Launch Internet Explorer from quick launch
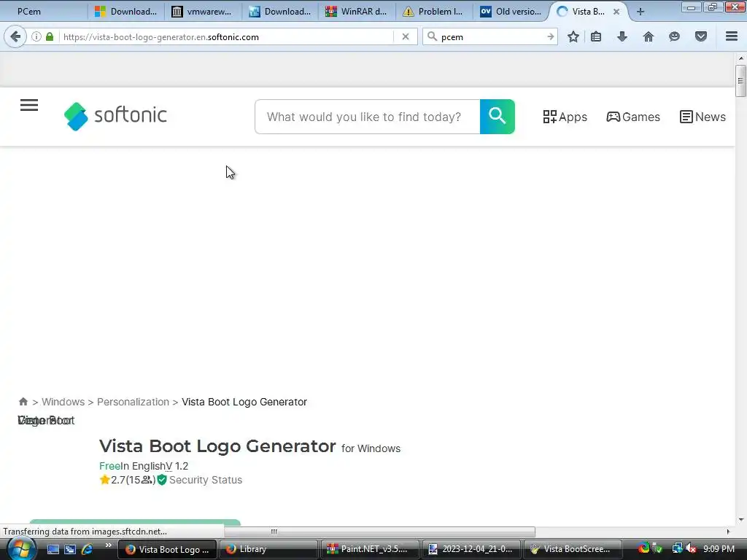The width and height of the screenshot is (747, 560). [88, 549]
